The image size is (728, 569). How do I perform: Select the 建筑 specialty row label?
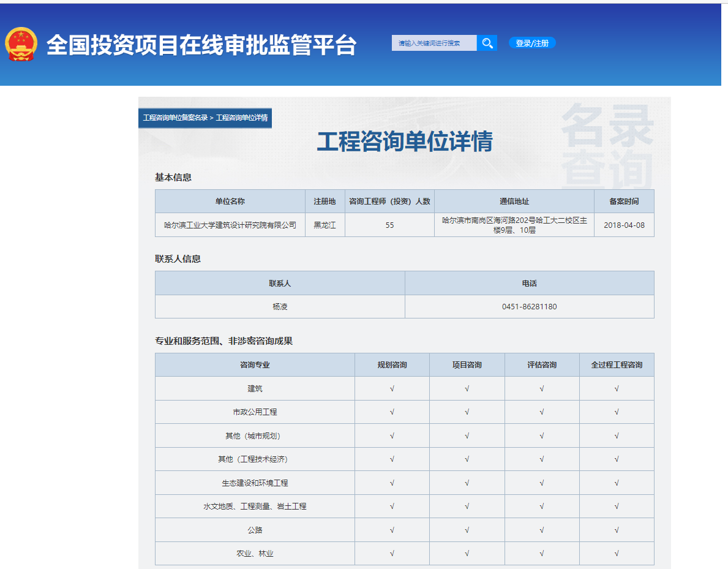[255, 389]
